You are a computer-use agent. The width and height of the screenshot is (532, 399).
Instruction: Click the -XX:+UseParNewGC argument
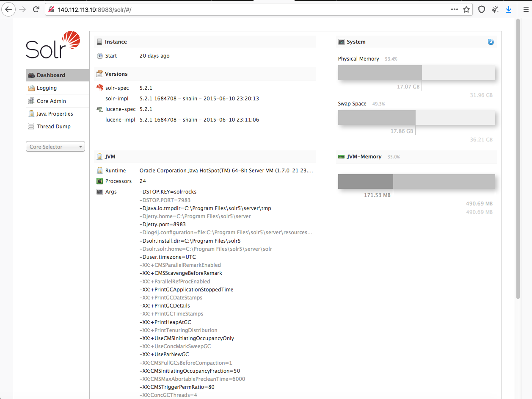tap(164, 355)
